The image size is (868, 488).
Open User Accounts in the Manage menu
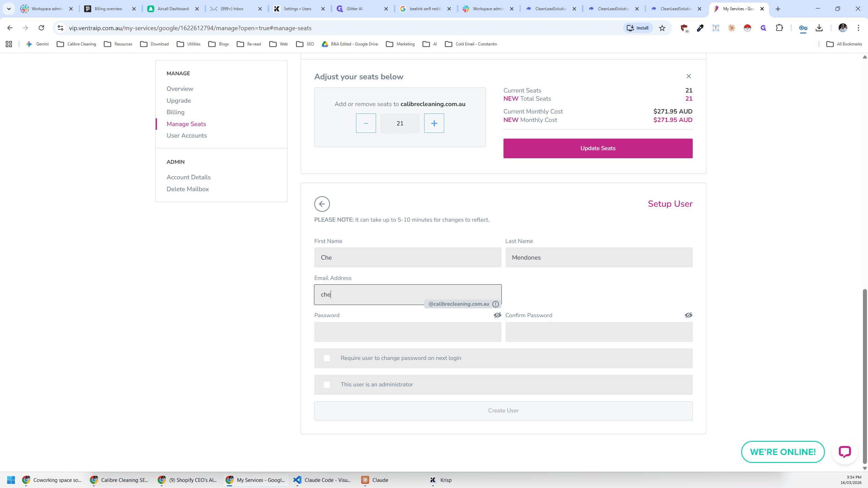[x=186, y=136]
